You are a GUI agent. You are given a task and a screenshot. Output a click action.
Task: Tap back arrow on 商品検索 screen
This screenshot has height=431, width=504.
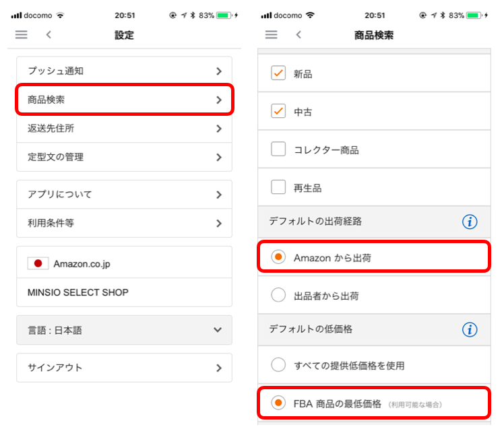[298, 35]
